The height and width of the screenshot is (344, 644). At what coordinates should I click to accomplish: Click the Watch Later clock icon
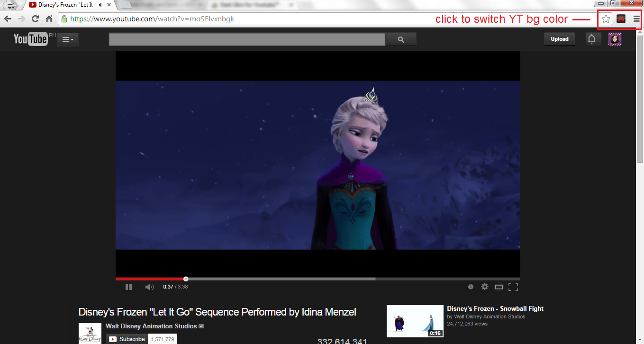tap(471, 287)
